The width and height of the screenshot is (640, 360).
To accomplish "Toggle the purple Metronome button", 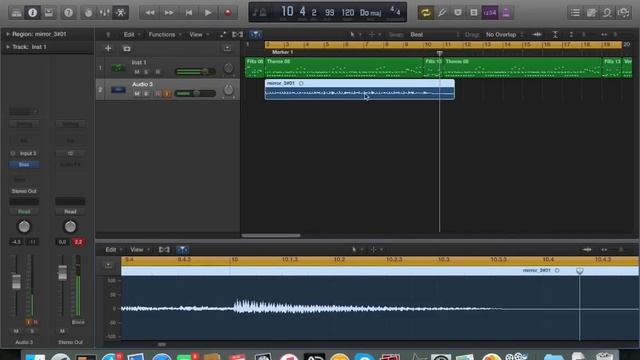I will [506, 13].
